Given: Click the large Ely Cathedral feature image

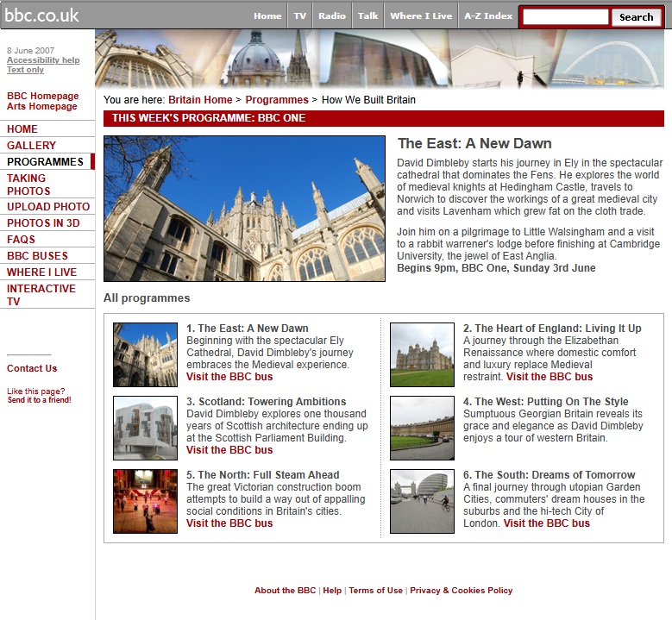Looking at the screenshot, I should (x=244, y=209).
